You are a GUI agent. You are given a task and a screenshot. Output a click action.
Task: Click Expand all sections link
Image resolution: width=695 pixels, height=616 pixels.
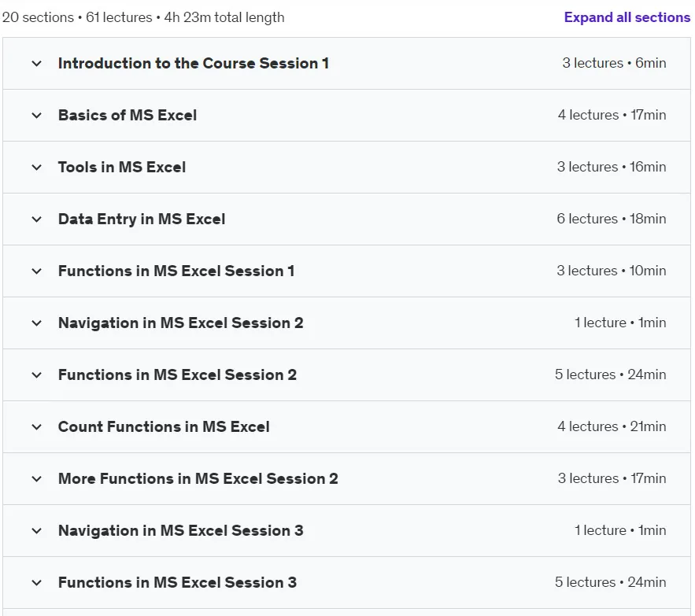(627, 17)
